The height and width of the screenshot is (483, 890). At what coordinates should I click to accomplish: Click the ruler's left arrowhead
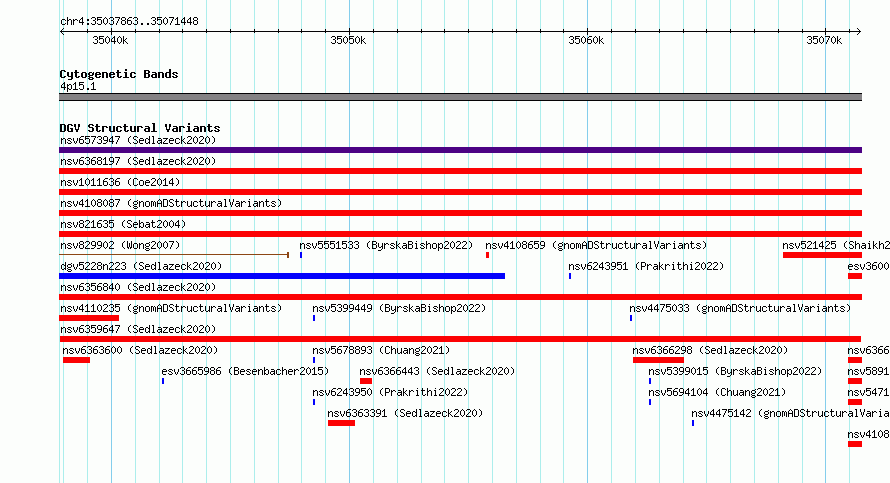(62, 31)
